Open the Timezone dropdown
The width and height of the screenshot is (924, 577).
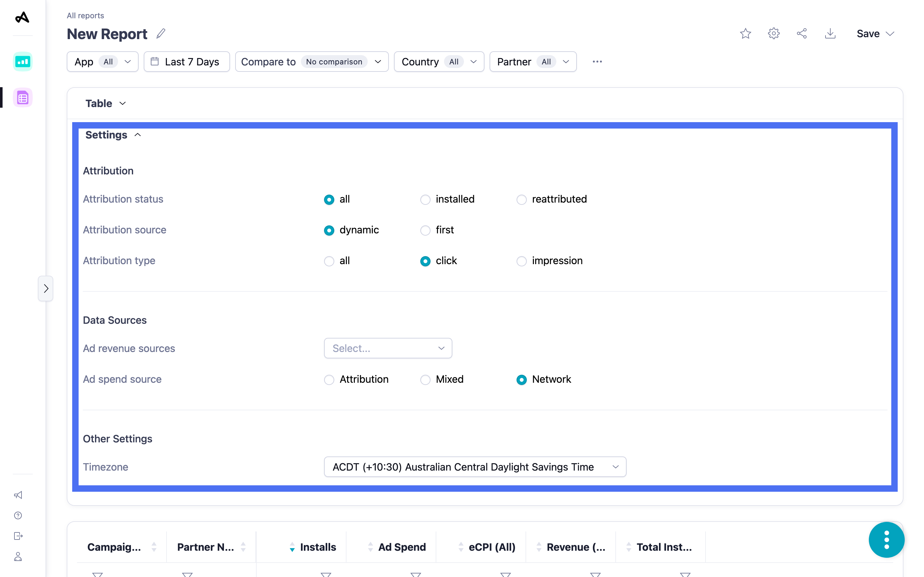pyautogui.click(x=475, y=467)
